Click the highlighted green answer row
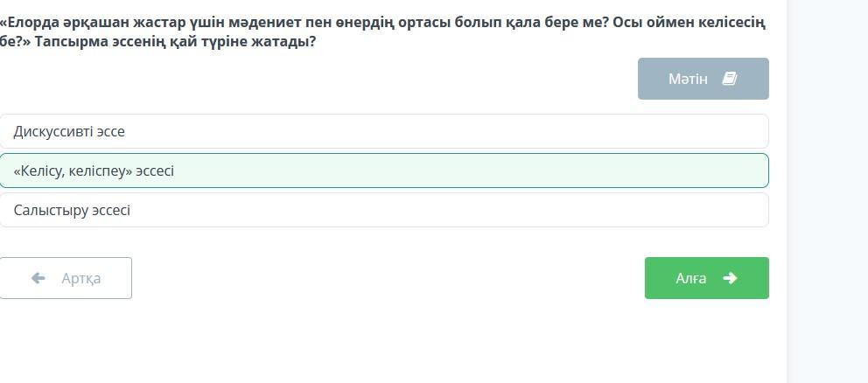 [384, 171]
